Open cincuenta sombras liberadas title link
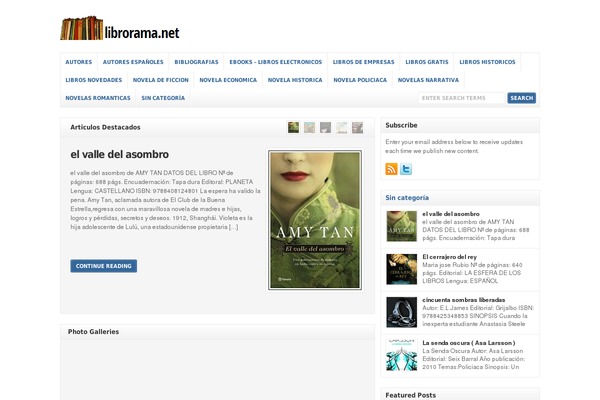600x400 pixels. tap(463, 300)
